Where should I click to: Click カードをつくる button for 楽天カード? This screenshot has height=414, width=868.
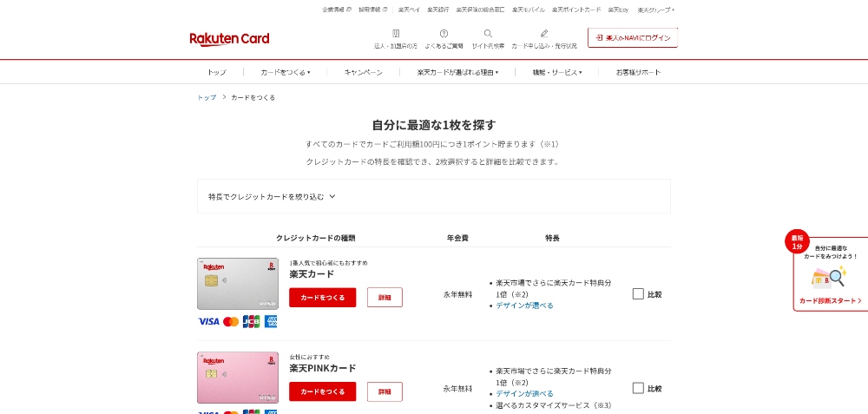click(322, 298)
